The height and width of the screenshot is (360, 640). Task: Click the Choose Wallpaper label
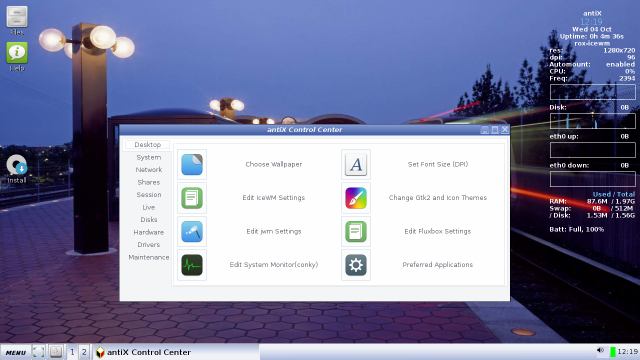(x=273, y=164)
